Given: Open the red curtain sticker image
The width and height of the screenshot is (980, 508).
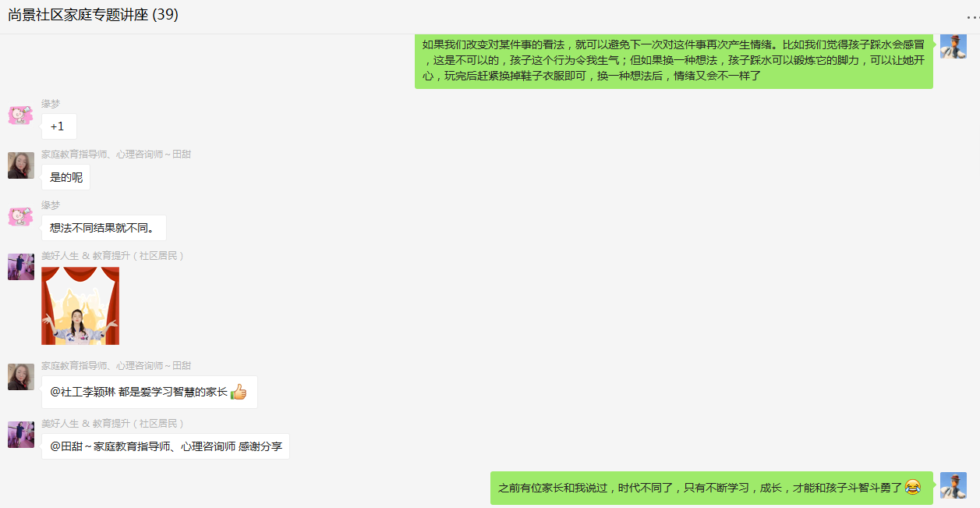Looking at the screenshot, I should click(80, 306).
